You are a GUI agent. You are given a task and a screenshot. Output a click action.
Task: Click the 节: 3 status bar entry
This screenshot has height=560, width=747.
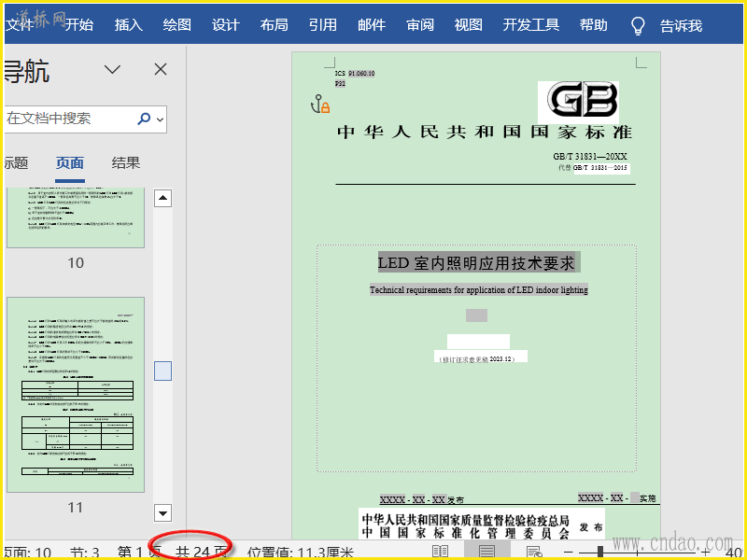click(x=85, y=553)
